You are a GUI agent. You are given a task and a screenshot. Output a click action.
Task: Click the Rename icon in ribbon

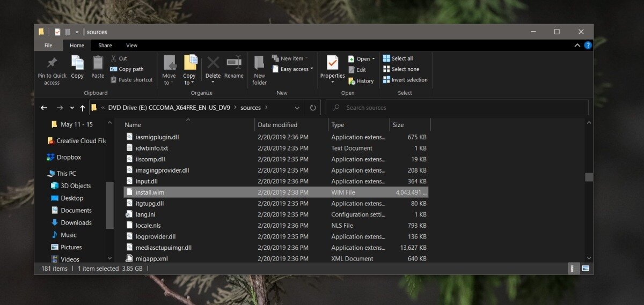click(234, 63)
